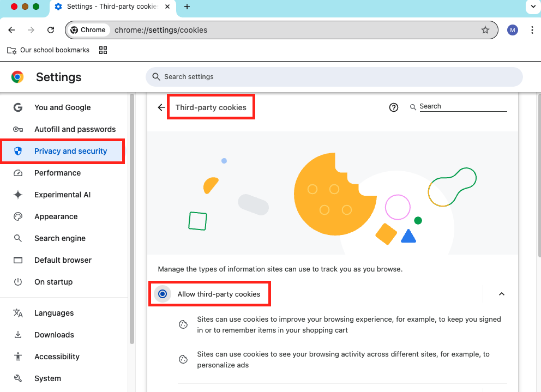Image resolution: width=541 pixels, height=392 pixels.
Task: Click the Chrome site info chip
Action: pos(88,30)
